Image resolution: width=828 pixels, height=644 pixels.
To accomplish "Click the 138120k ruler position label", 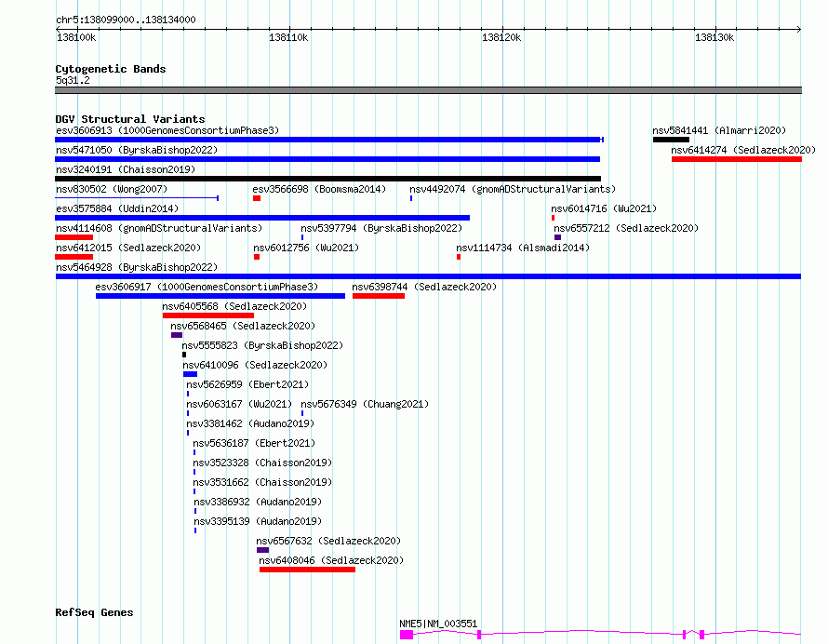I will pyautogui.click(x=501, y=37).
